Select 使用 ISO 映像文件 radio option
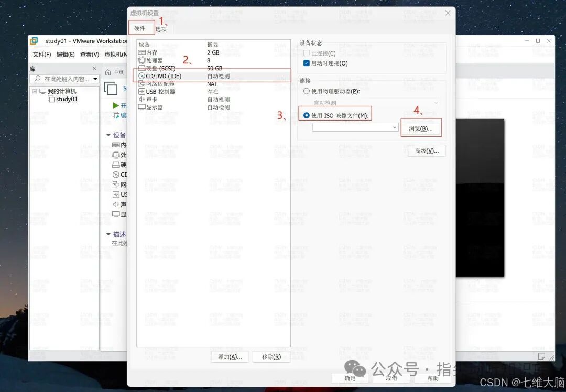This screenshot has height=392, width=566. 306,115
